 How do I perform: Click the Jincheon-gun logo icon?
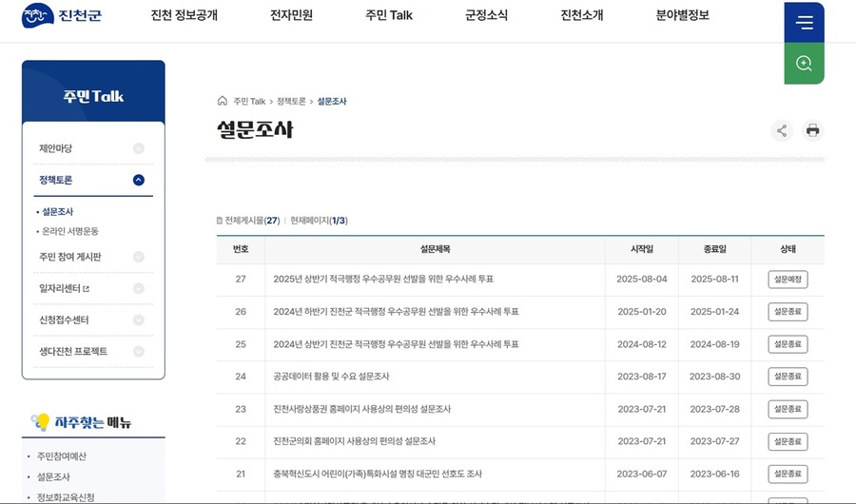[36, 16]
